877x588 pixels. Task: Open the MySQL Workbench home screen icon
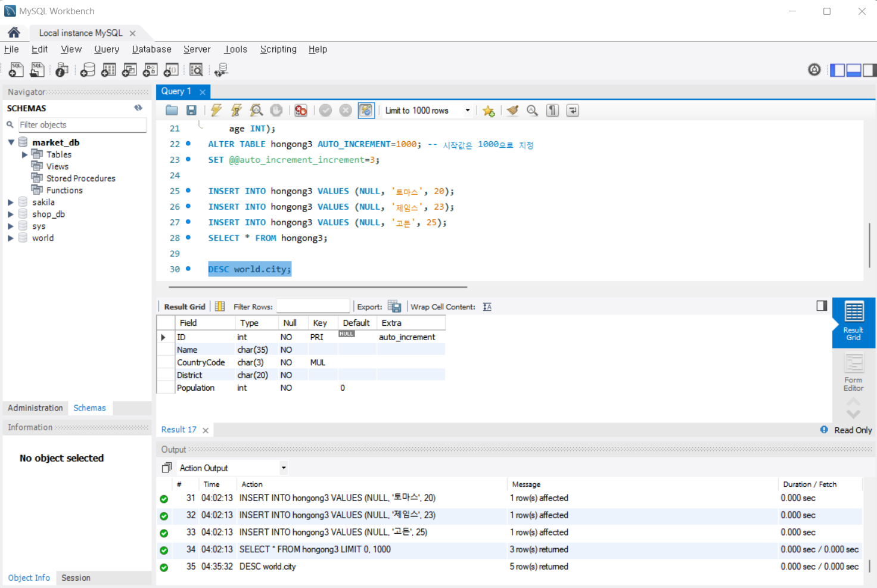[x=14, y=32]
